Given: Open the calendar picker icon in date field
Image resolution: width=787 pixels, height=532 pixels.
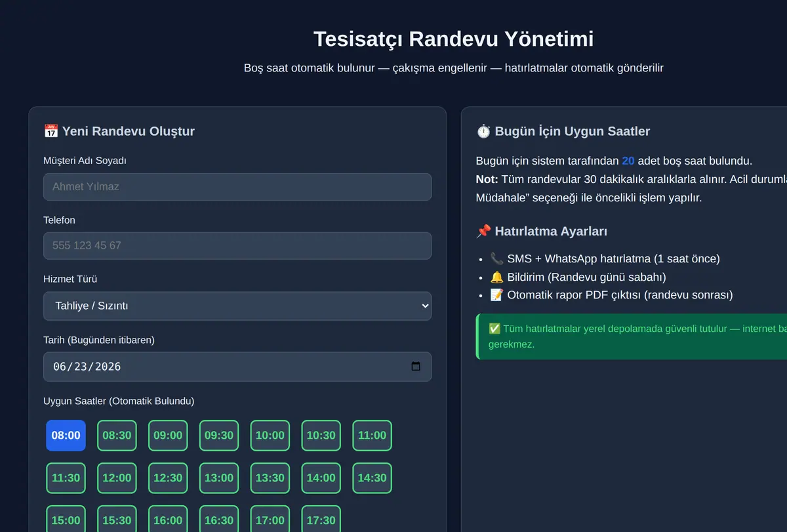Looking at the screenshot, I should [x=416, y=367].
